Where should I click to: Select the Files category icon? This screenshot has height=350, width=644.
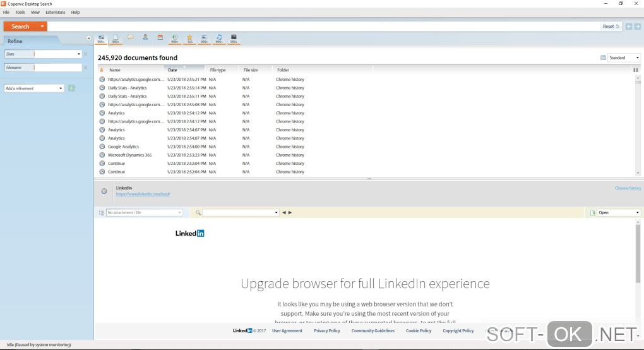coord(116,38)
